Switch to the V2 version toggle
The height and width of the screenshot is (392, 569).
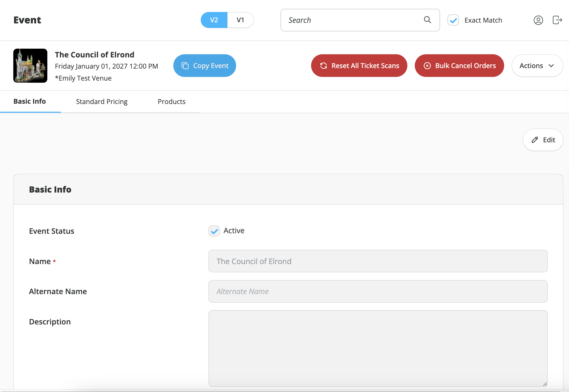click(214, 20)
